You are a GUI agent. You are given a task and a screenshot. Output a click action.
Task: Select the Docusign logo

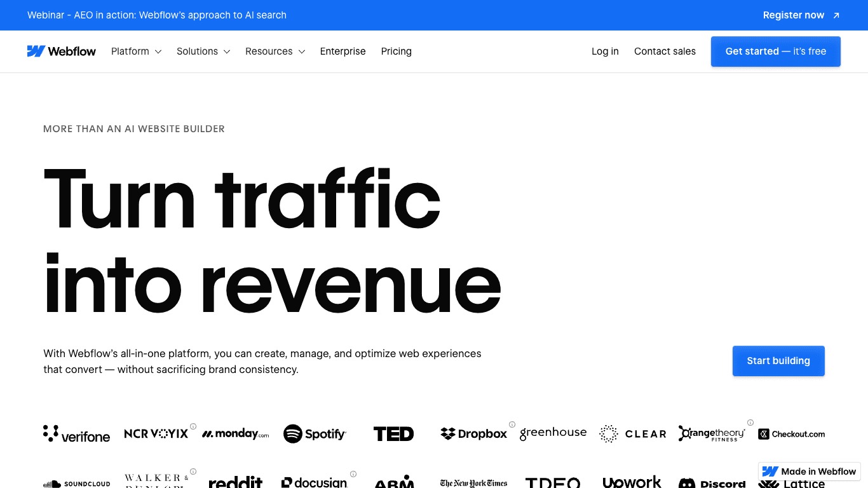pyautogui.click(x=315, y=483)
